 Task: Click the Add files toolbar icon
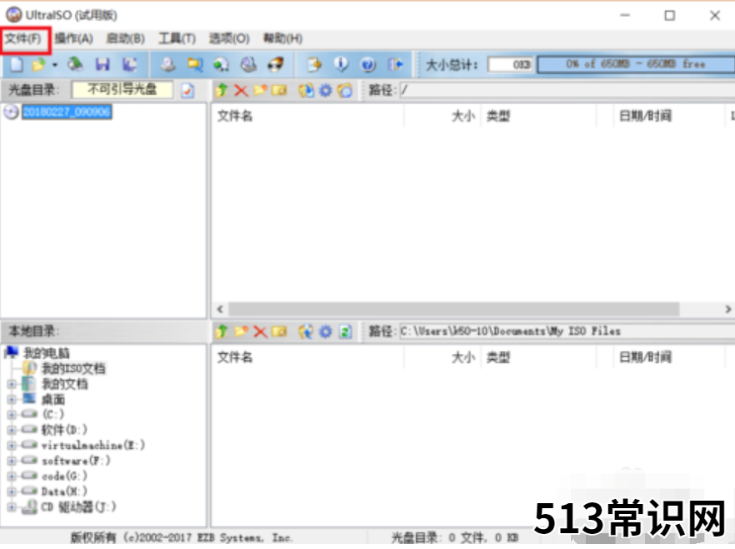tap(314, 64)
